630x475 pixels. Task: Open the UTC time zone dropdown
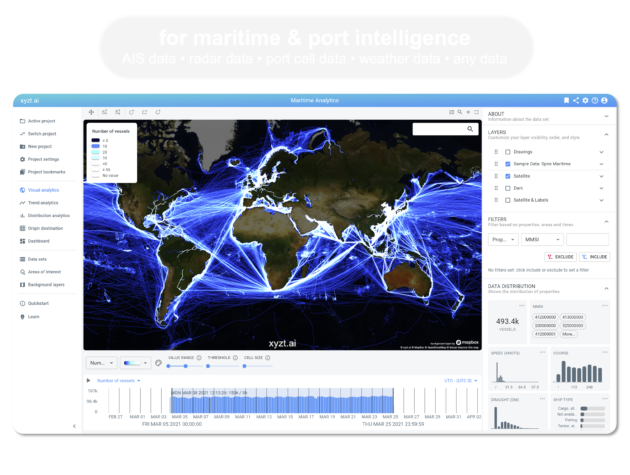(x=460, y=381)
